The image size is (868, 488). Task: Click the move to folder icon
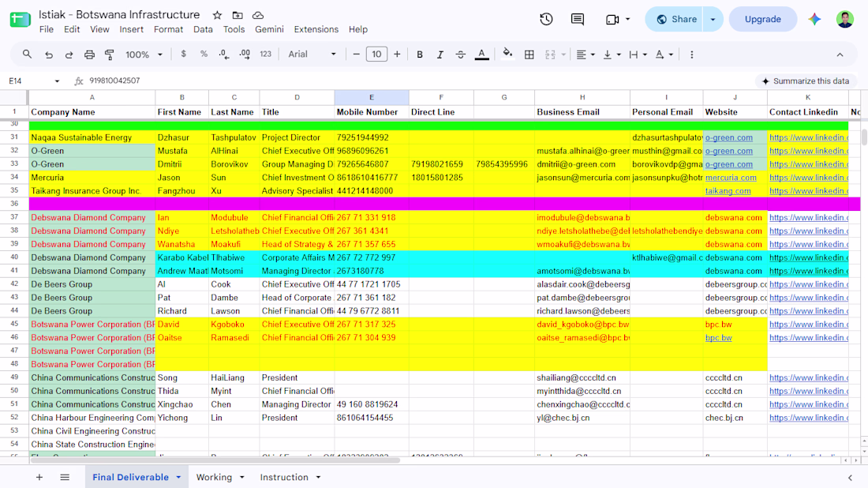(238, 16)
